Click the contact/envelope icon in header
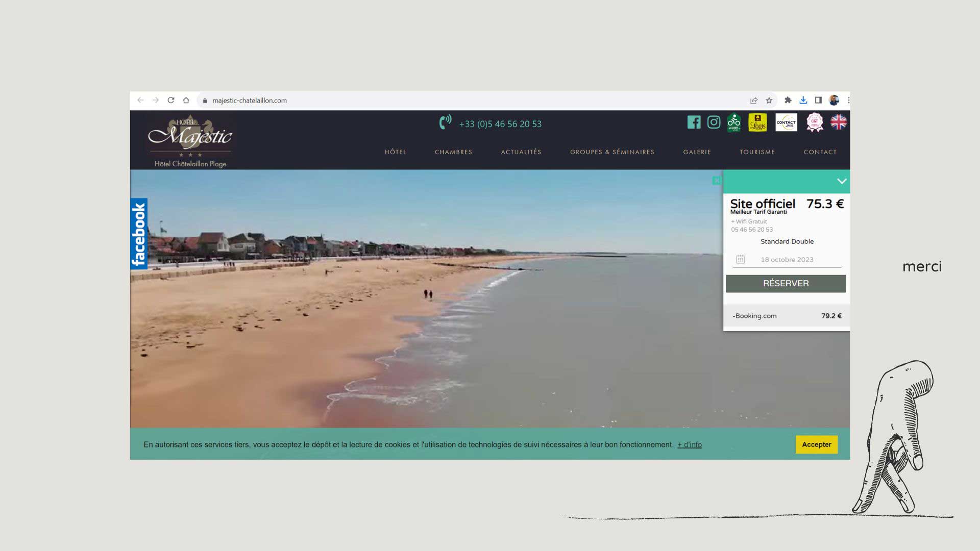This screenshot has height=551, width=980. pos(786,122)
